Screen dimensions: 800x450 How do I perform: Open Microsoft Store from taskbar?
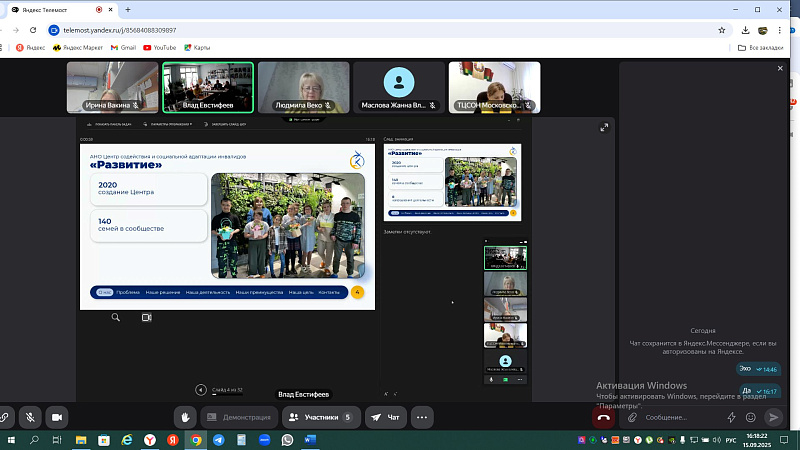click(104, 440)
